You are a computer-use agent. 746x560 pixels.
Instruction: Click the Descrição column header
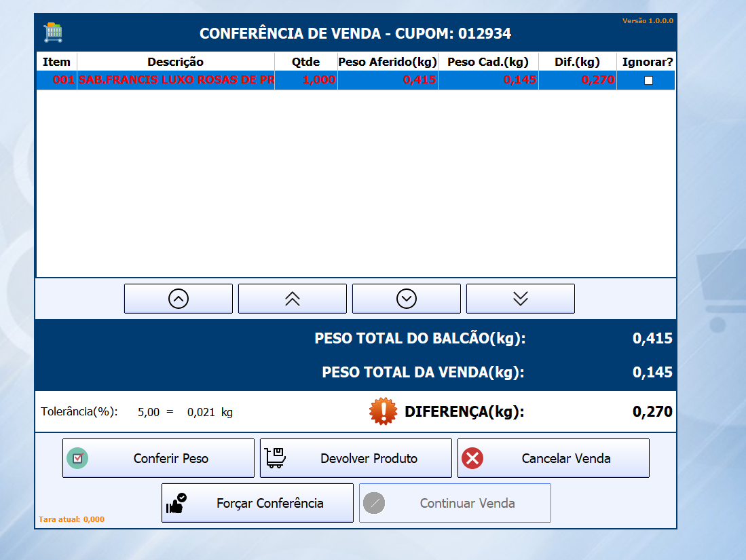coord(175,62)
